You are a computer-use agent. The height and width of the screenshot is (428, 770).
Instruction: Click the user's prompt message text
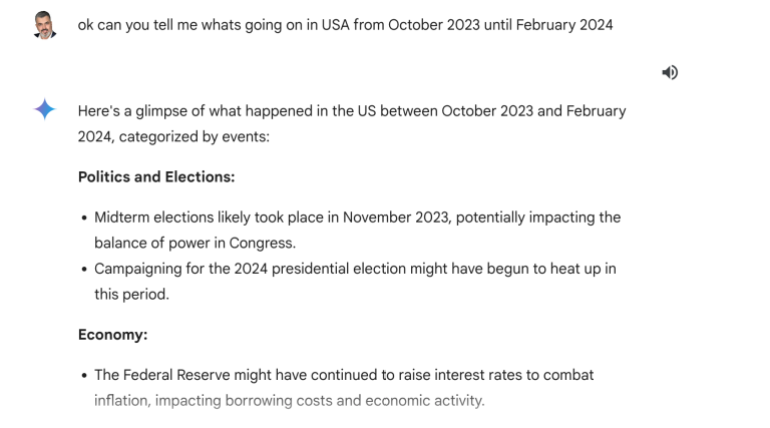pyautogui.click(x=345, y=24)
